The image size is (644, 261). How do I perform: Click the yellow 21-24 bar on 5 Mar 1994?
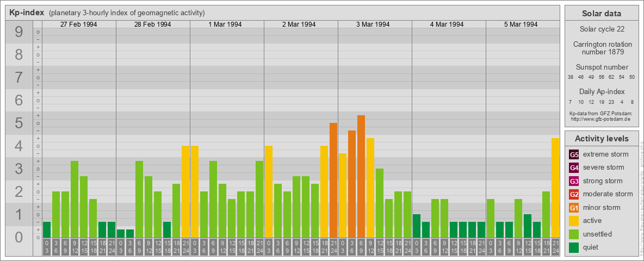[x=555, y=188]
